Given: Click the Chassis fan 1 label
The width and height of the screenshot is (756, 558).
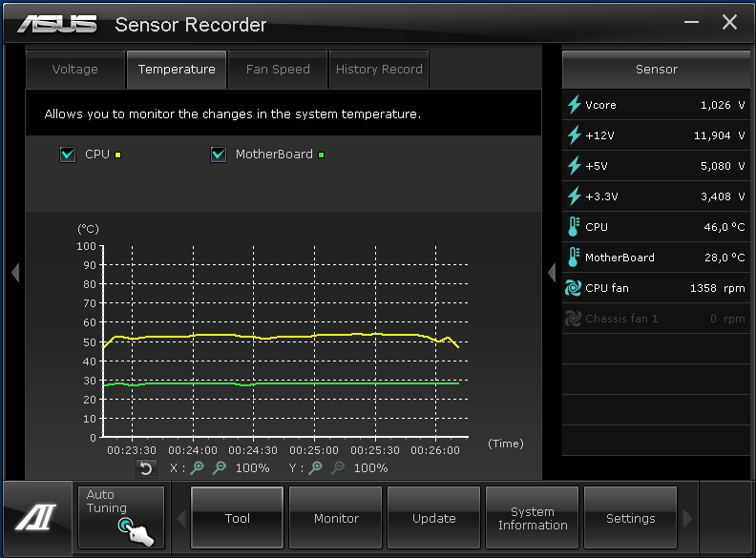Looking at the screenshot, I should pos(621,319).
